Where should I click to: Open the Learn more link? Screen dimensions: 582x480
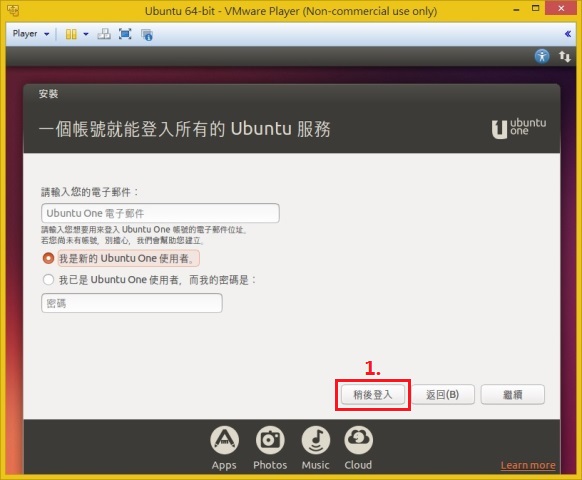coord(528,465)
